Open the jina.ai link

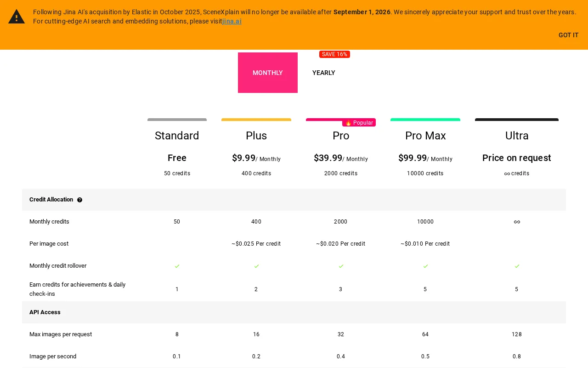[232, 21]
